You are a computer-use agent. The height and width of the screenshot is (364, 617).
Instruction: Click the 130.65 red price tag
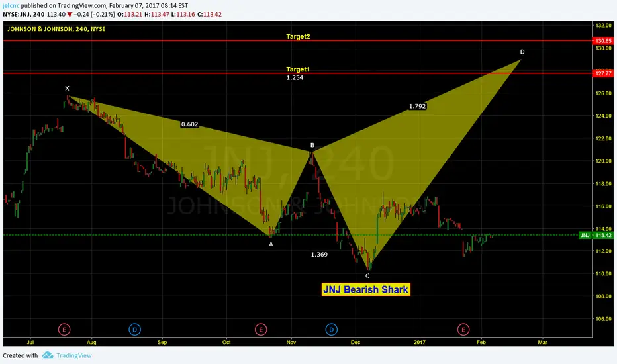[x=602, y=41]
